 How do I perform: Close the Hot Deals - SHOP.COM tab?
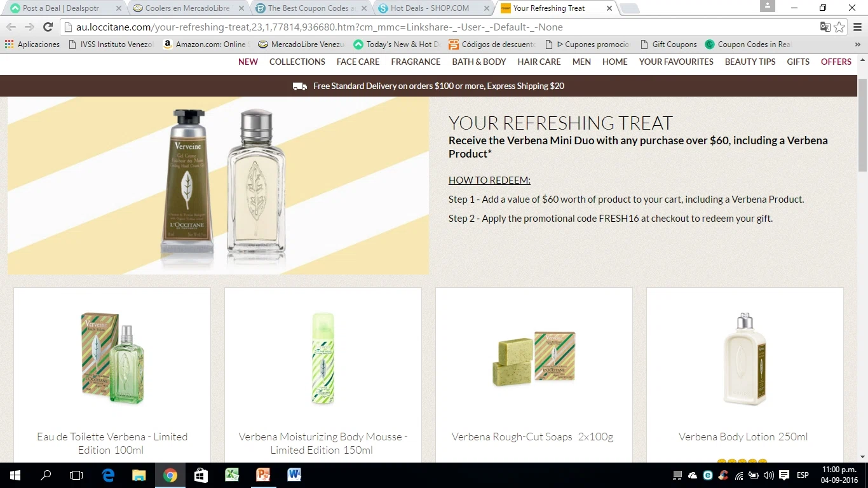pyautogui.click(x=486, y=8)
